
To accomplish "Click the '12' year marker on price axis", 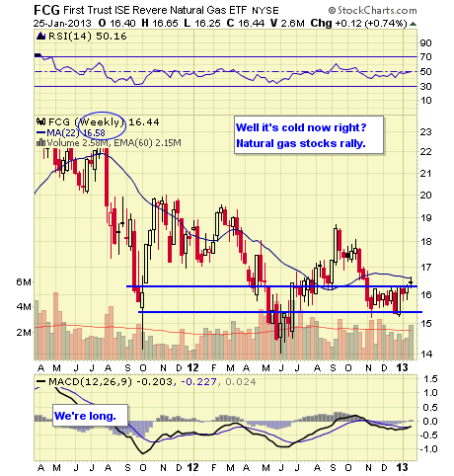I will click(x=192, y=367).
